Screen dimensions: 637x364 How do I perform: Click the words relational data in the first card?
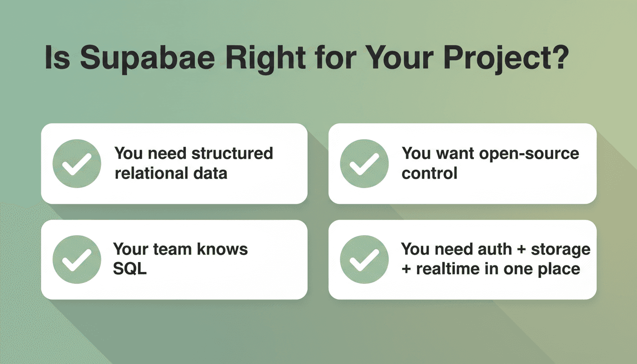pyautogui.click(x=171, y=173)
